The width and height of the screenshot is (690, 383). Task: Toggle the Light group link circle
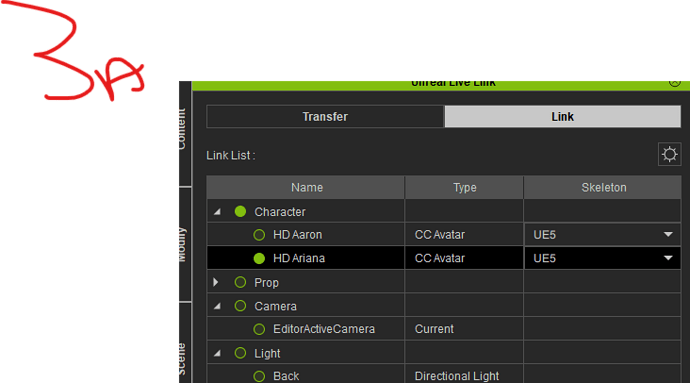coord(240,353)
